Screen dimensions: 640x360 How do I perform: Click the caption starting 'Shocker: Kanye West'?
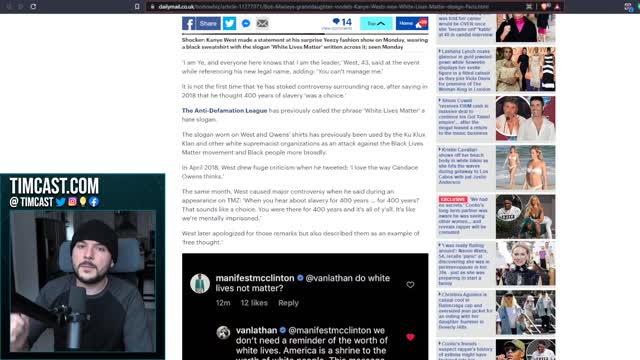point(305,44)
